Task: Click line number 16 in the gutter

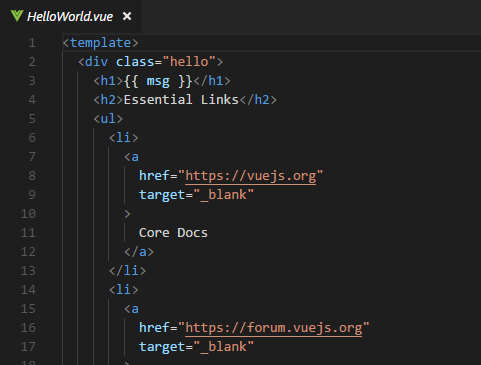Action: (x=28, y=328)
